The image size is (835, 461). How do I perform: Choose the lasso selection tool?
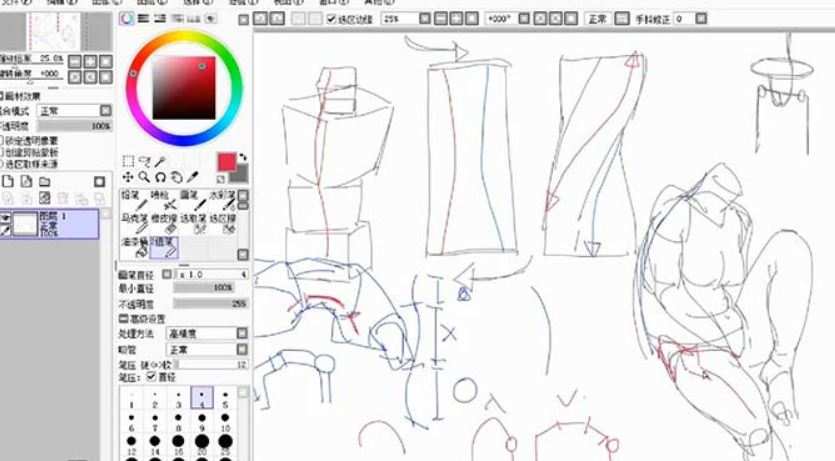[145, 161]
